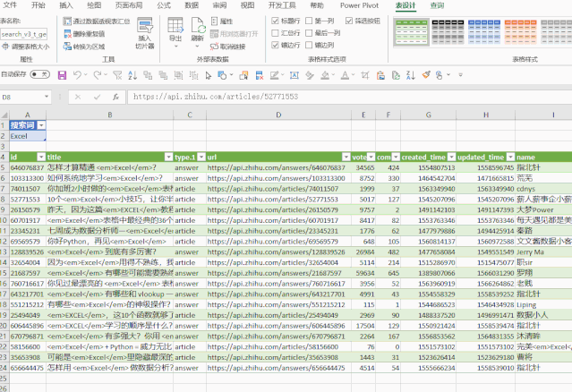Cancel formula entry with the X icon
Screen dimensions: 572x392
click(x=78, y=97)
